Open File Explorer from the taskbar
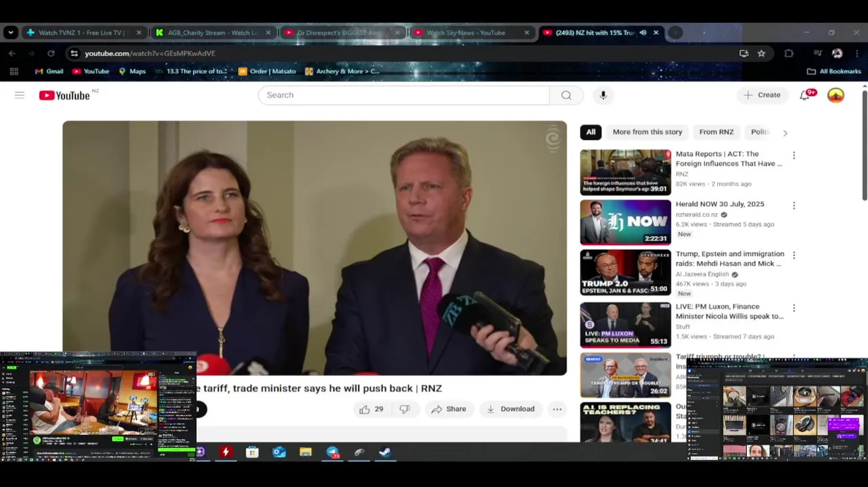The image size is (868, 487). pos(305,453)
